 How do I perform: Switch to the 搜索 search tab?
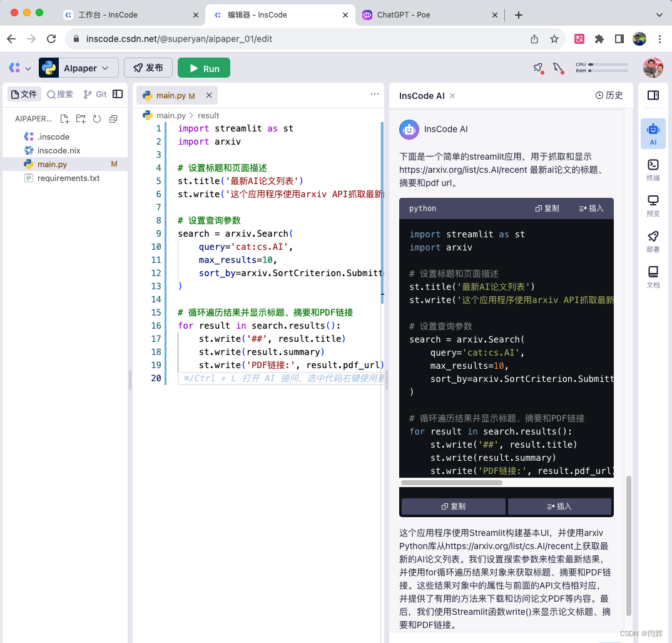pos(60,94)
